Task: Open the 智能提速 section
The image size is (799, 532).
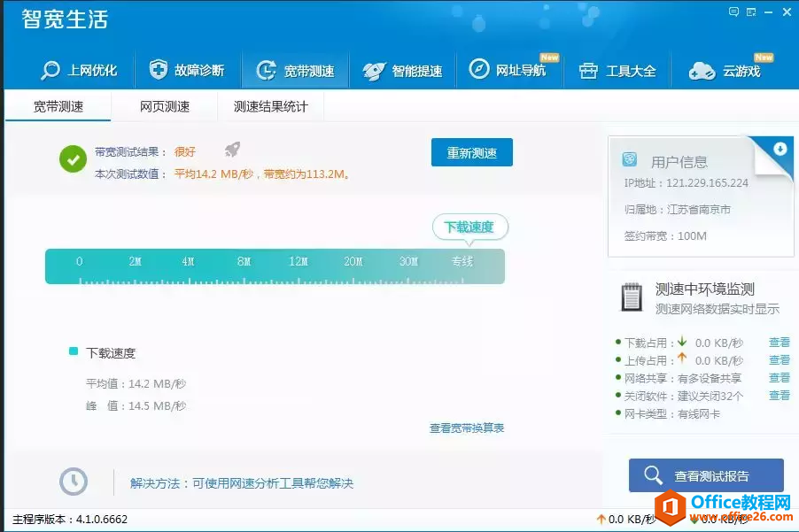Action: click(402, 70)
